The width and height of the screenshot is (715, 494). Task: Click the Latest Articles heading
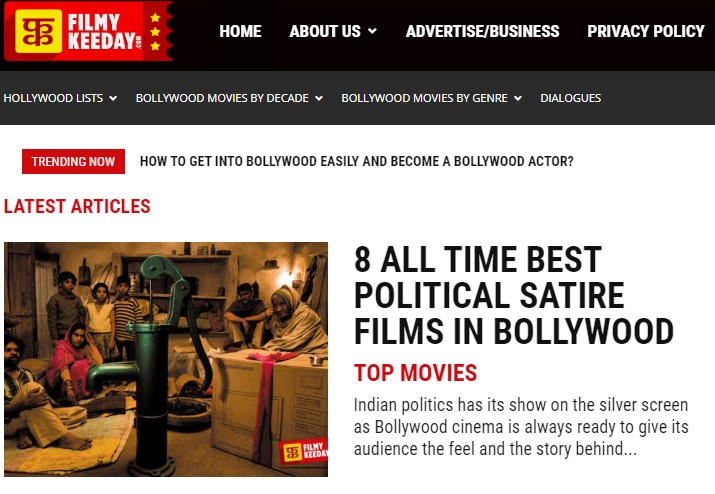pyautogui.click(x=77, y=206)
